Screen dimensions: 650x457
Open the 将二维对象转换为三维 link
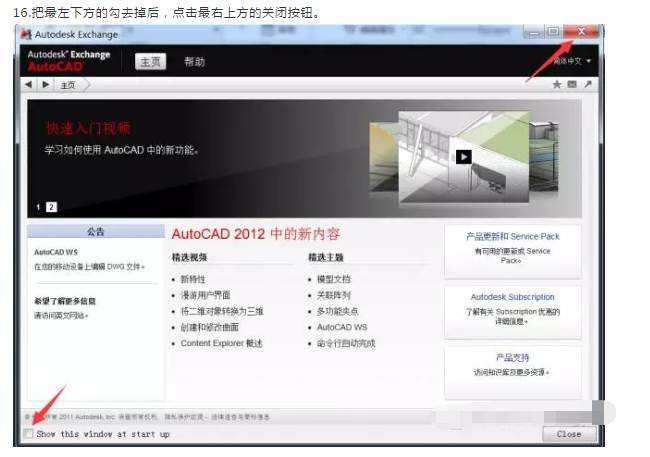pyautogui.click(x=222, y=311)
